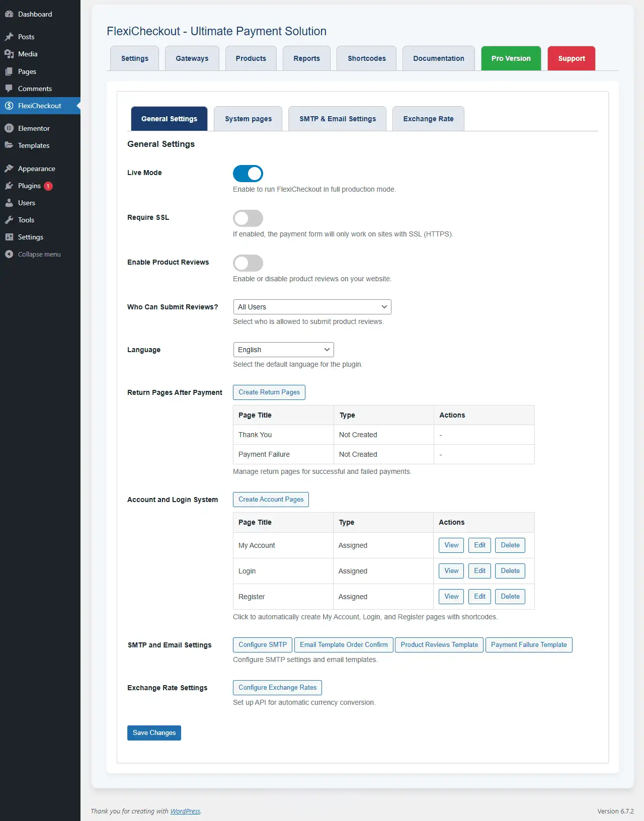Click the Dashboard gauge icon in sidebar
Image resolution: width=644 pixels, height=821 pixels.
(9, 14)
